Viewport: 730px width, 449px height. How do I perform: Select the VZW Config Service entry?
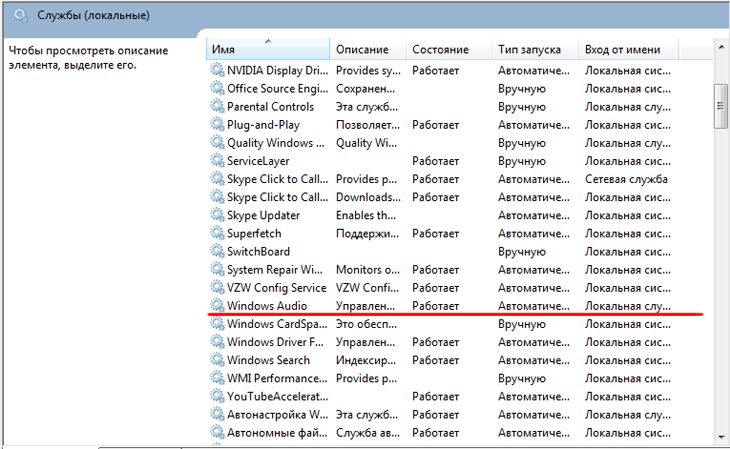[x=276, y=287]
